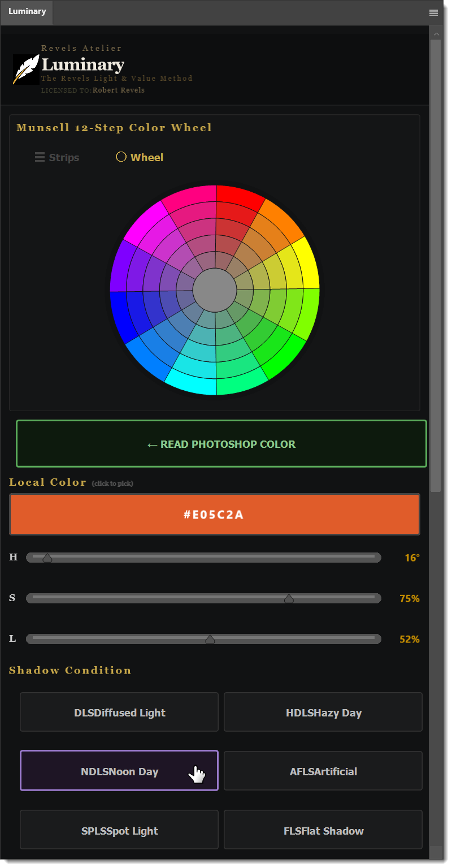Select SPLS Spot Light shadow condition

pos(119,830)
